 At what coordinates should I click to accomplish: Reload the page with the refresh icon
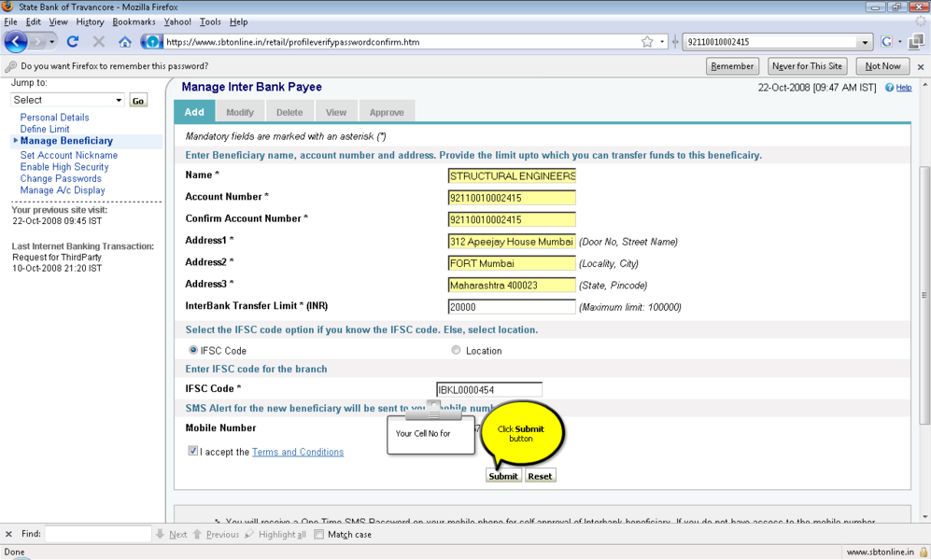coord(73,42)
